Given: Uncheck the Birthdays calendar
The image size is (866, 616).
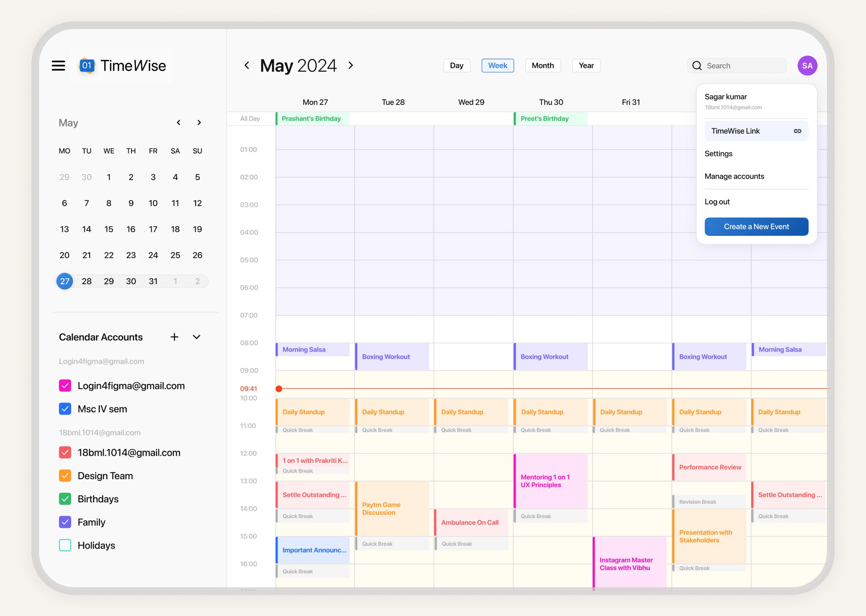Looking at the screenshot, I should (x=65, y=499).
